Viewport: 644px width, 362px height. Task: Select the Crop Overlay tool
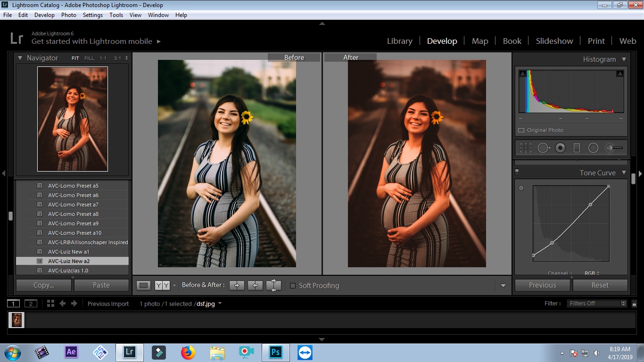526,148
